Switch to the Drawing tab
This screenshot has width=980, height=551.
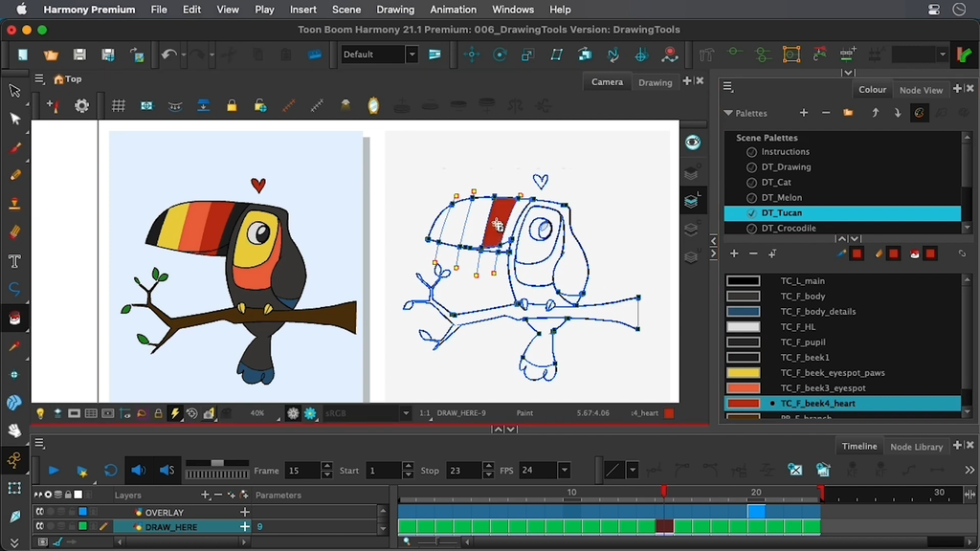tap(656, 82)
